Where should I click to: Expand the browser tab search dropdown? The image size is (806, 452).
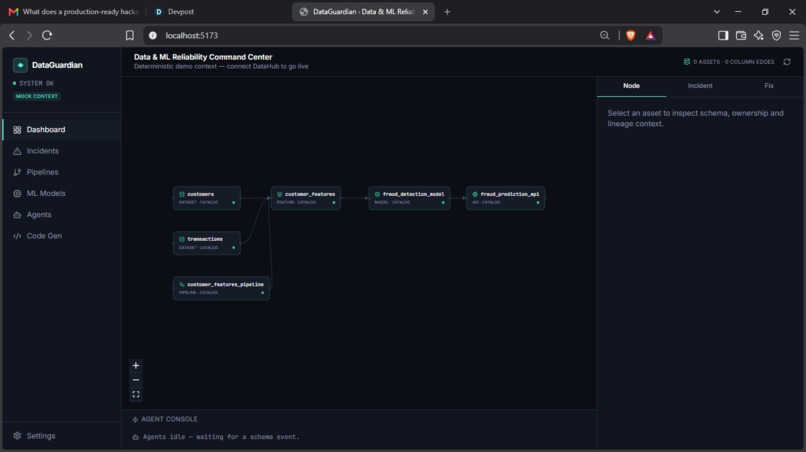pyautogui.click(x=717, y=12)
